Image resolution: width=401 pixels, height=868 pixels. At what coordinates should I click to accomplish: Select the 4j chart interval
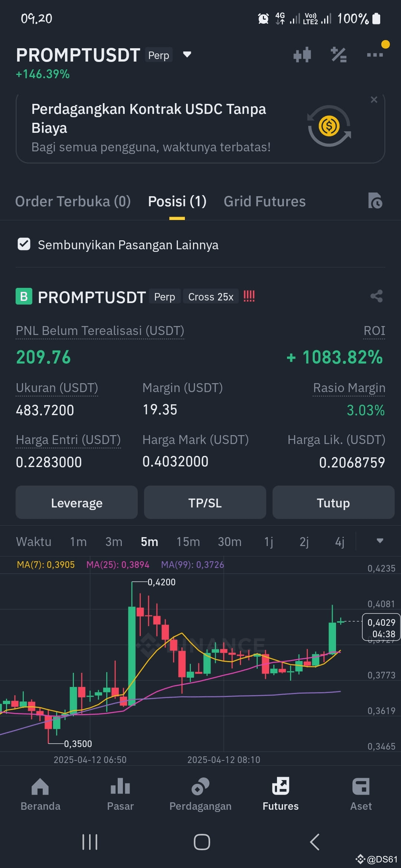point(340,542)
